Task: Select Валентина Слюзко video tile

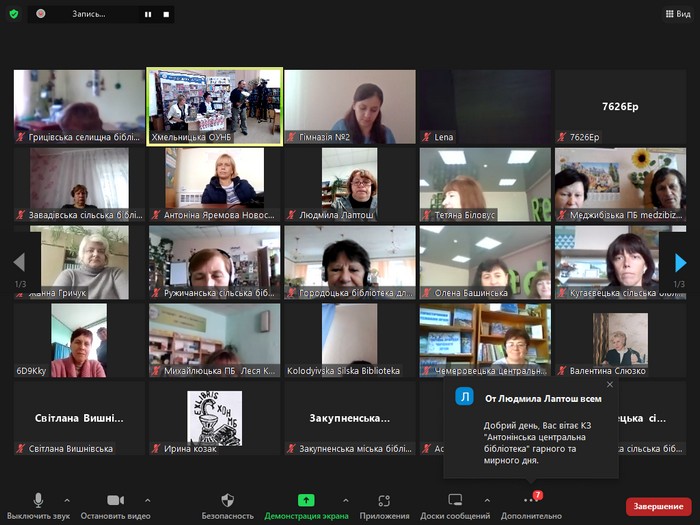Action: [621, 341]
